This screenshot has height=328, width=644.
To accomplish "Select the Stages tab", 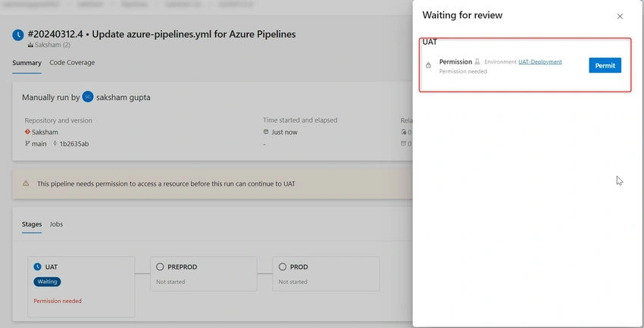I will (32, 224).
